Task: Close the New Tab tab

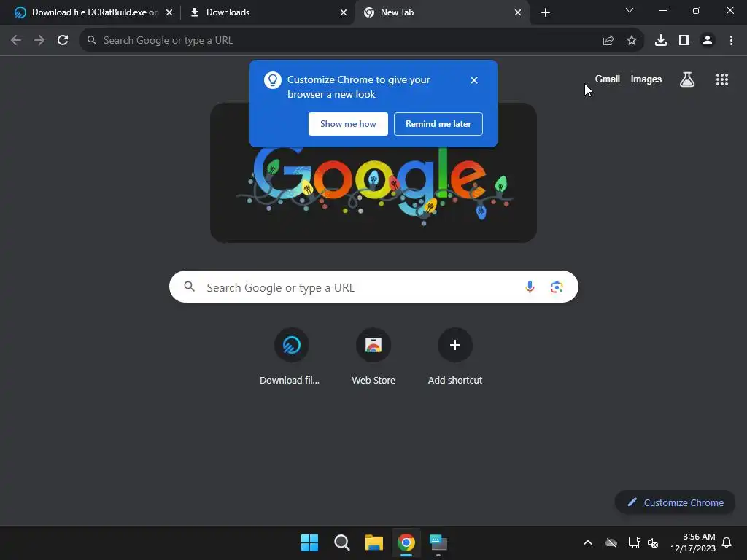Action: 518,12
